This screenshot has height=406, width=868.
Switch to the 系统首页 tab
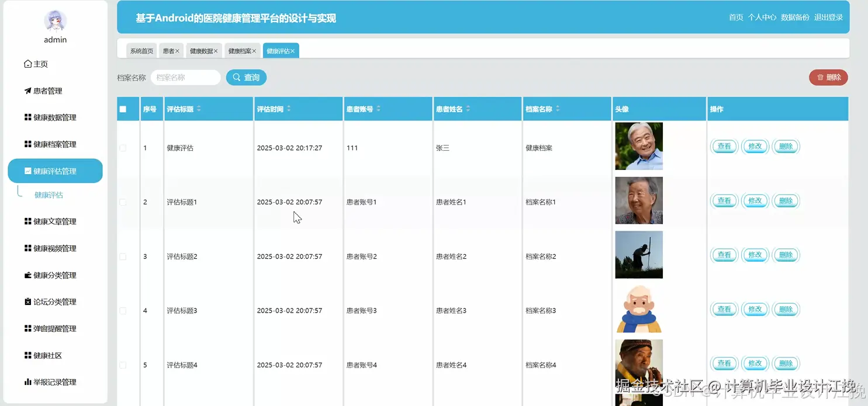141,51
